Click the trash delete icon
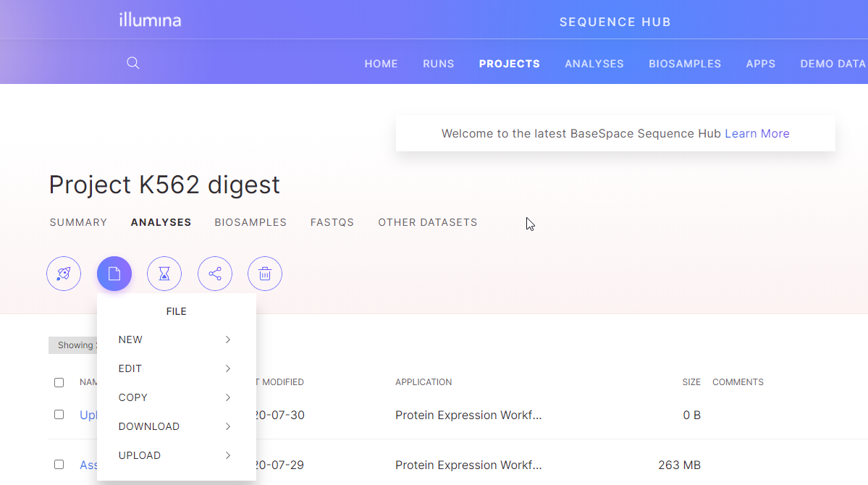Image resolution: width=868 pixels, height=485 pixels. [x=265, y=274]
